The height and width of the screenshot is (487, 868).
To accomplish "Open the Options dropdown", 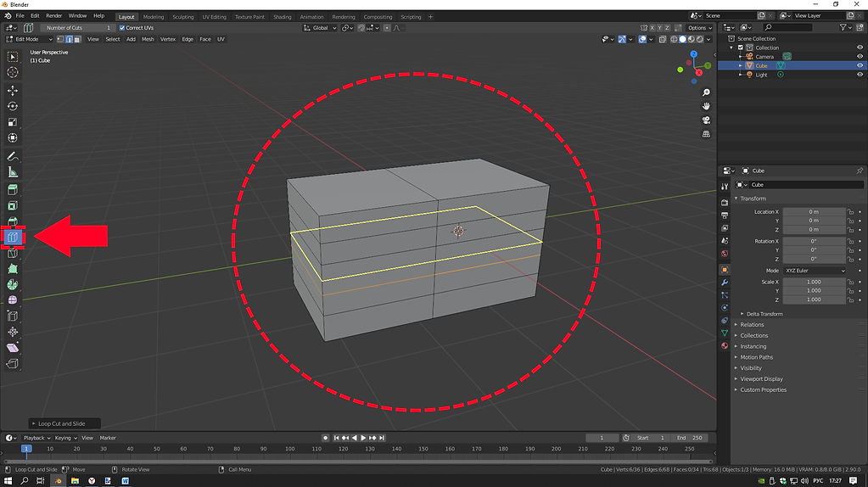I will [700, 28].
